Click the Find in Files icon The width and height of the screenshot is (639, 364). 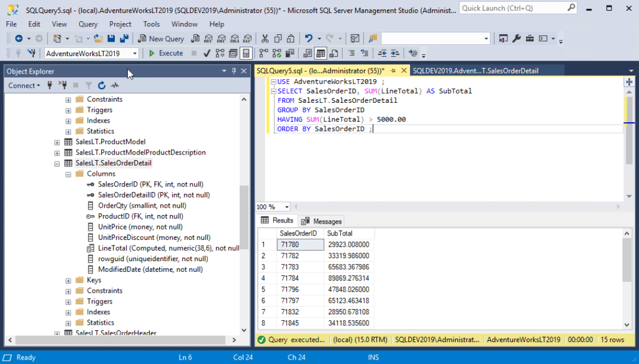373,39
